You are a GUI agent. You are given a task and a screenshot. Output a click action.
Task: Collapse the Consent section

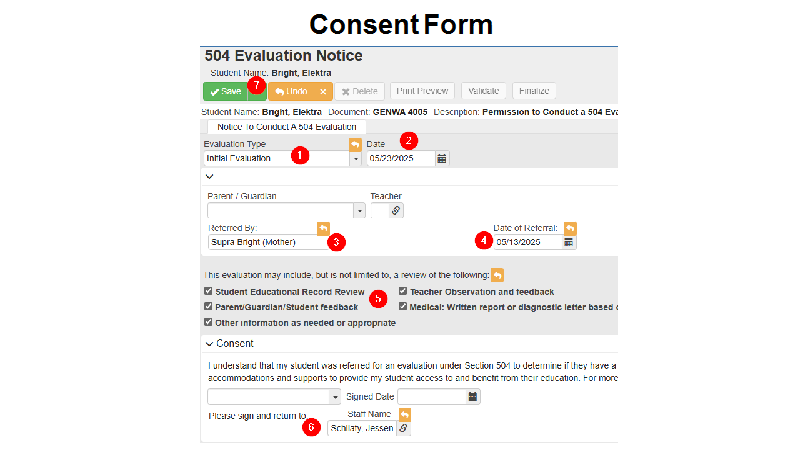click(x=209, y=344)
